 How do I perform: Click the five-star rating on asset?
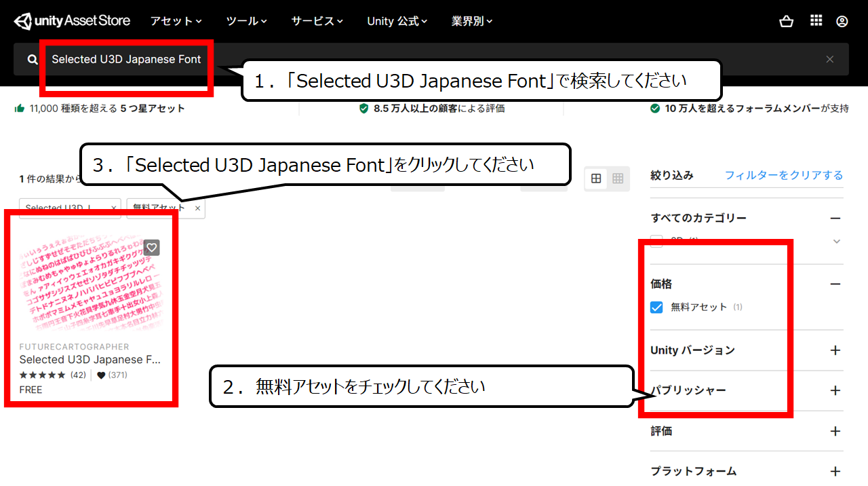pyautogui.click(x=42, y=375)
